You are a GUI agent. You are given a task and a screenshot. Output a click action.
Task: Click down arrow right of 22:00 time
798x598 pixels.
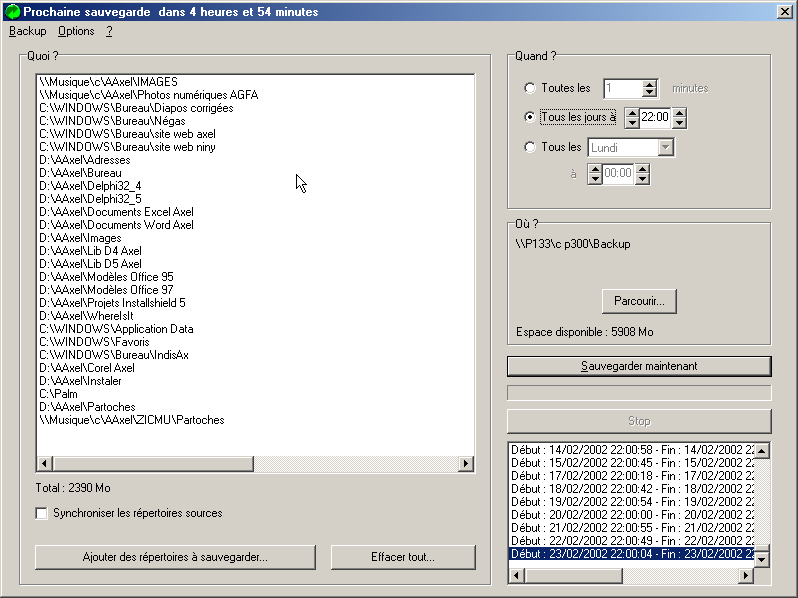tap(679, 122)
